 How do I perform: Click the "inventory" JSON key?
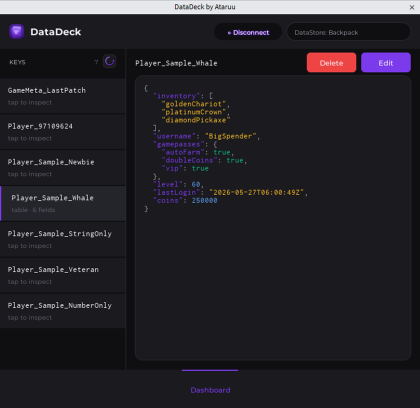[176, 96]
